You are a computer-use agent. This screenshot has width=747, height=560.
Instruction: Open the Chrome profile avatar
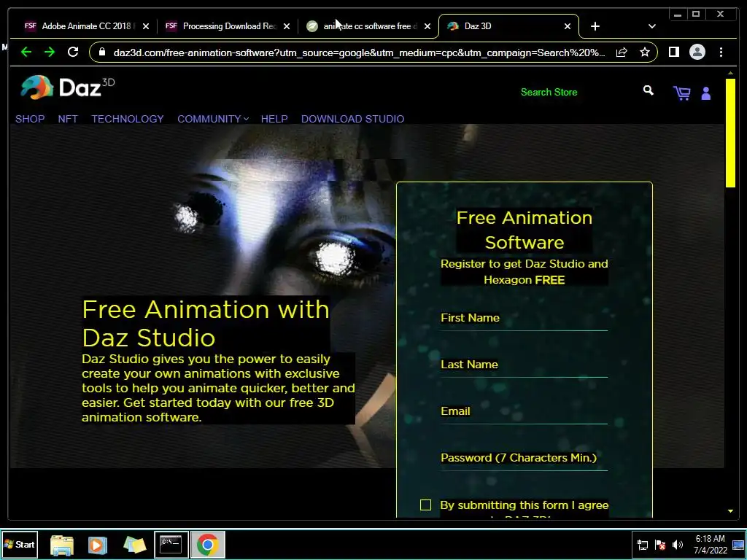tap(697, 52)
